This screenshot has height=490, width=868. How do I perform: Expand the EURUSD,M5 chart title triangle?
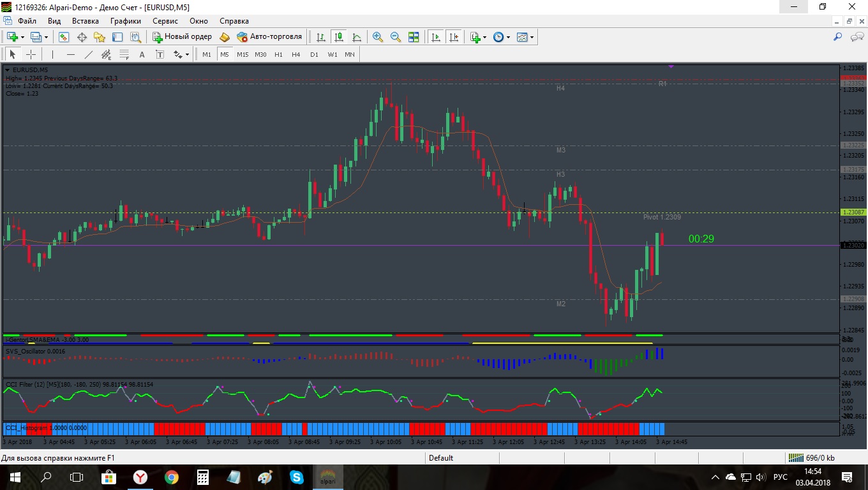click(x=8, y=70)
